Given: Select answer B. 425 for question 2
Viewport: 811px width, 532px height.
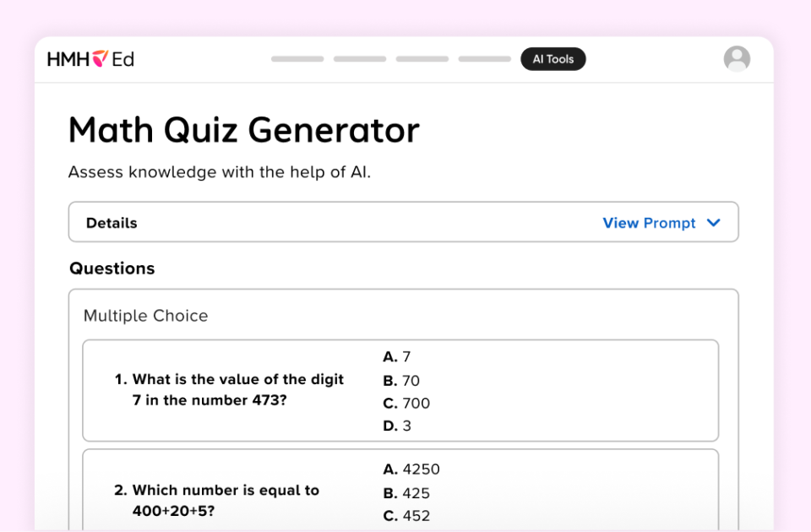Looking at the screenshot, I should coord(404,491).
